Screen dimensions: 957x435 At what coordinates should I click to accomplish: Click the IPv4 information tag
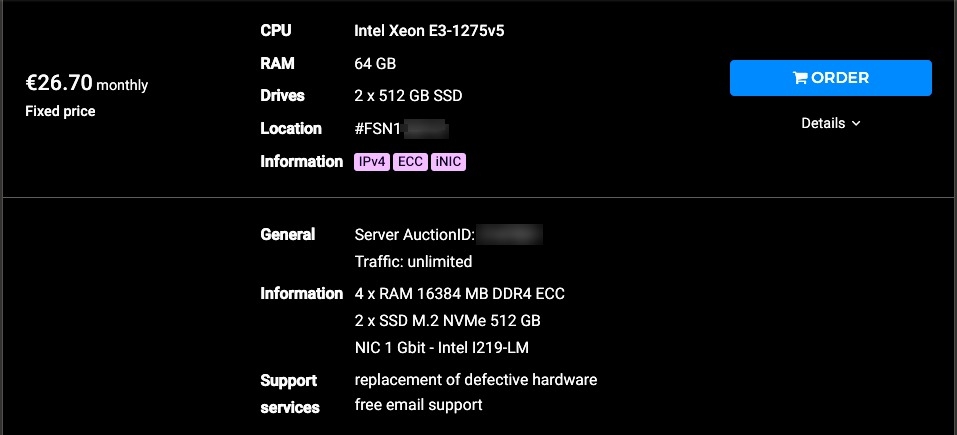point(372,162)
